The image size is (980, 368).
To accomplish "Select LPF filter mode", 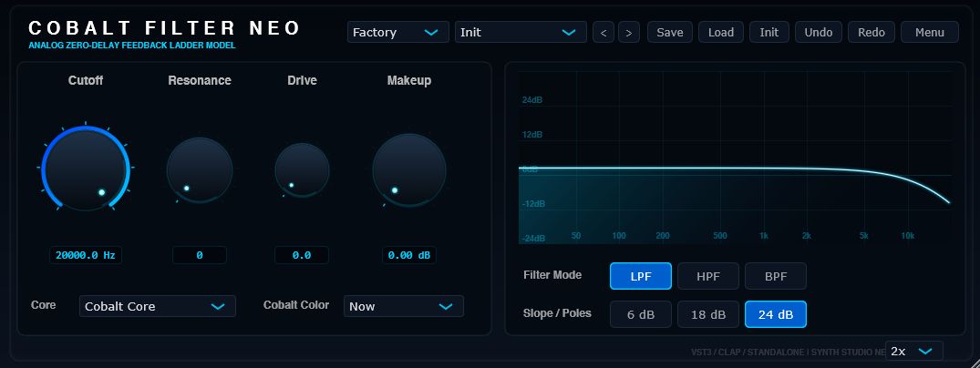I will [641, 276].
